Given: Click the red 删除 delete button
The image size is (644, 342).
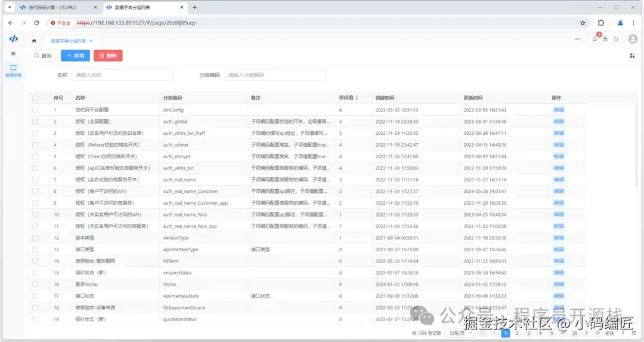Looking at the screenshot, I should coord(108,56).
